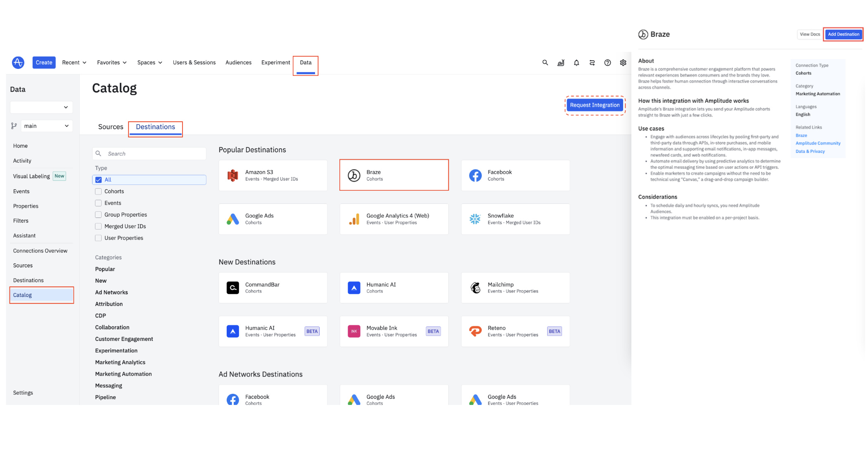Click the Amazon S3 logo icon

click(x=233, y=175)
